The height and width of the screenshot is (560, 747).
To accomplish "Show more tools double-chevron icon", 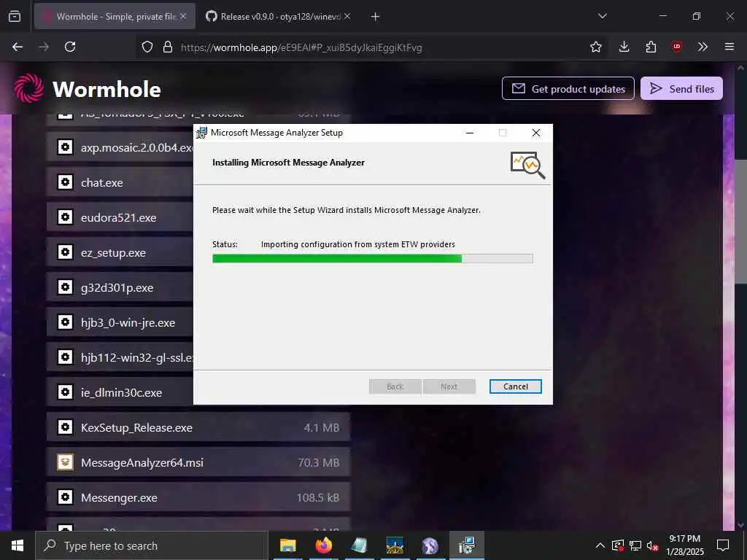I will tap(703, 47).
